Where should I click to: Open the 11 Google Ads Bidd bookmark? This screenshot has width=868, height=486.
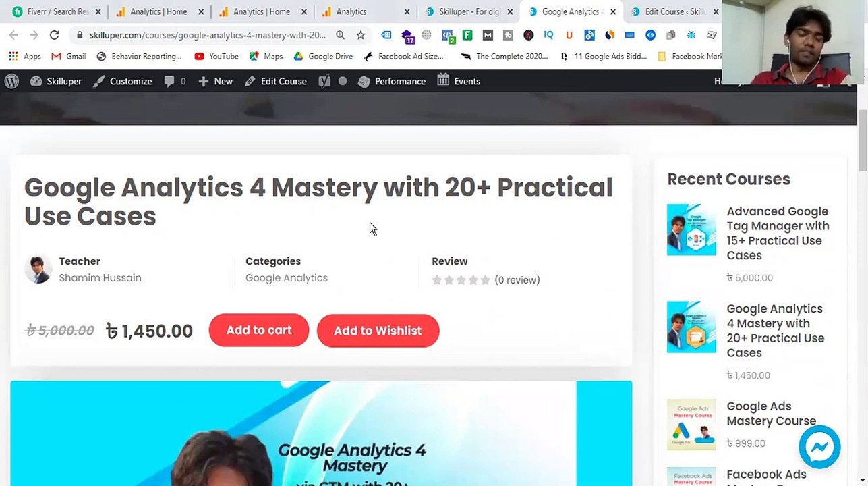click(x=604, y=56)
